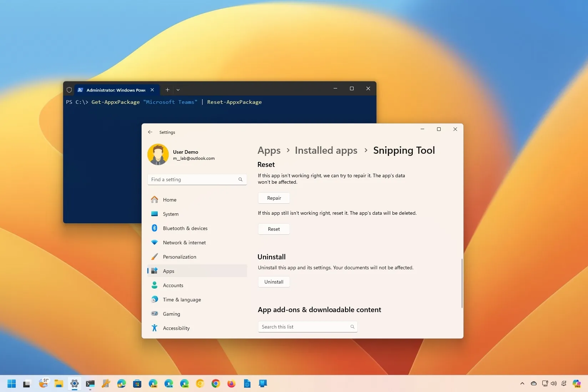Open Accounts settings
Screen dimensions: 588x392
(173, 285)
